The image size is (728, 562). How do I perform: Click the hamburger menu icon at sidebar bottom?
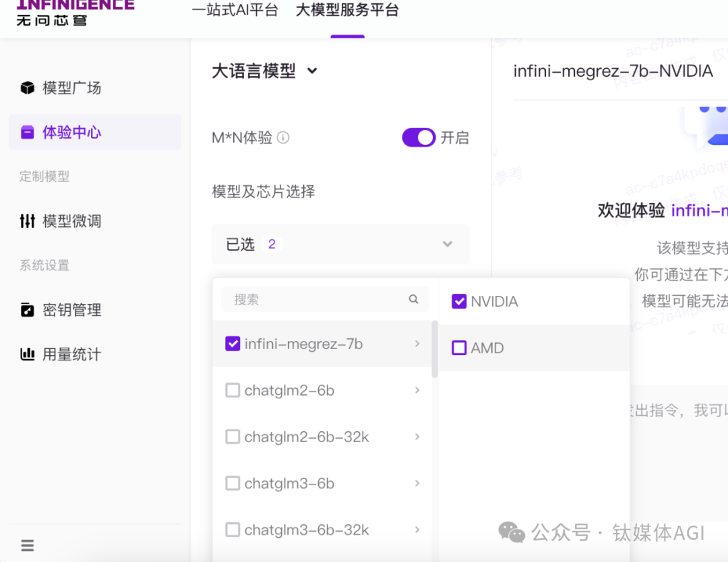[x=28, y=545]
